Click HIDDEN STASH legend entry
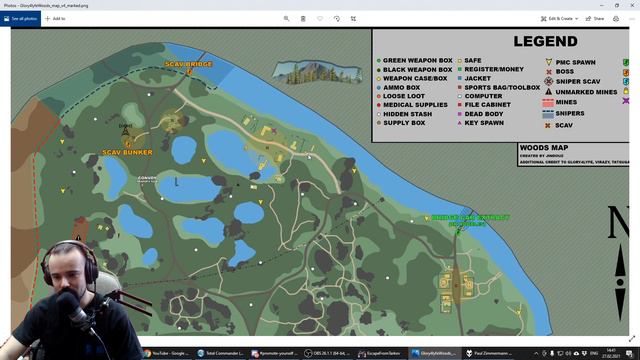The height and width of the screenshot is (360, 640). 404,114
